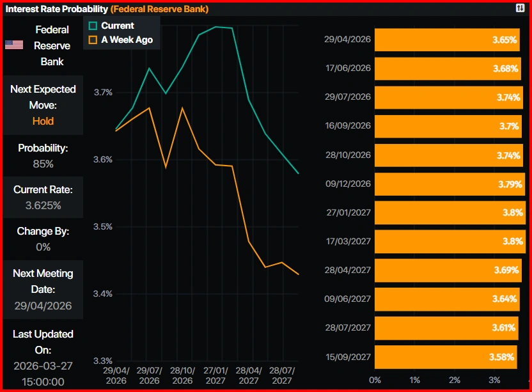
Task: Click the 29/07/2026 bar showing 3.74%
Action: pos(448,97)
